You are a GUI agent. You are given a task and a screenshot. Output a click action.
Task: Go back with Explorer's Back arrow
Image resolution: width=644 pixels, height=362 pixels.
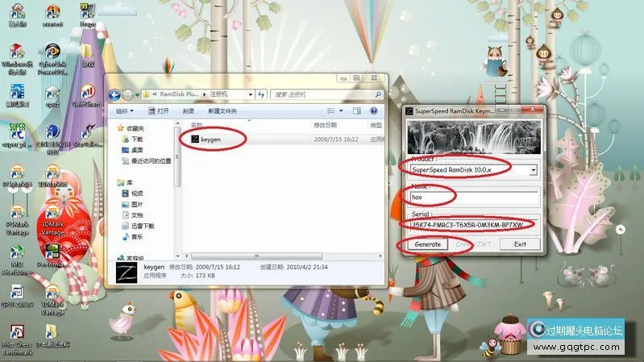pyautogui.click(x=114, y=95)
